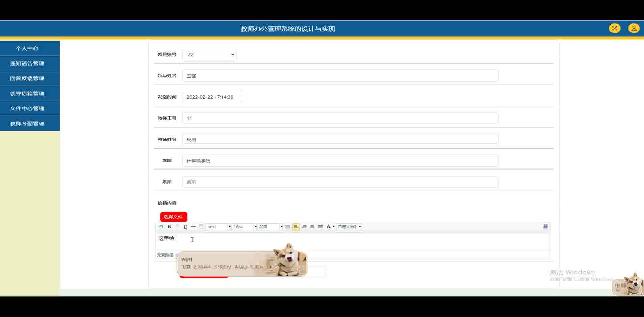Image resolution: width=644 pixels, height=317 pixels.
Task: Open the 领导账号 dropdown showing 22
Action: click(x=209, y=55)
